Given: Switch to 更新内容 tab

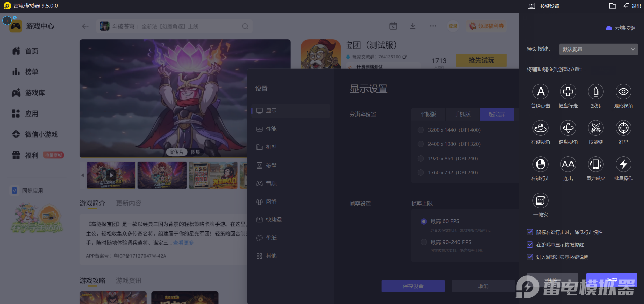Looking at the screenshot, I should coord(129,203).
